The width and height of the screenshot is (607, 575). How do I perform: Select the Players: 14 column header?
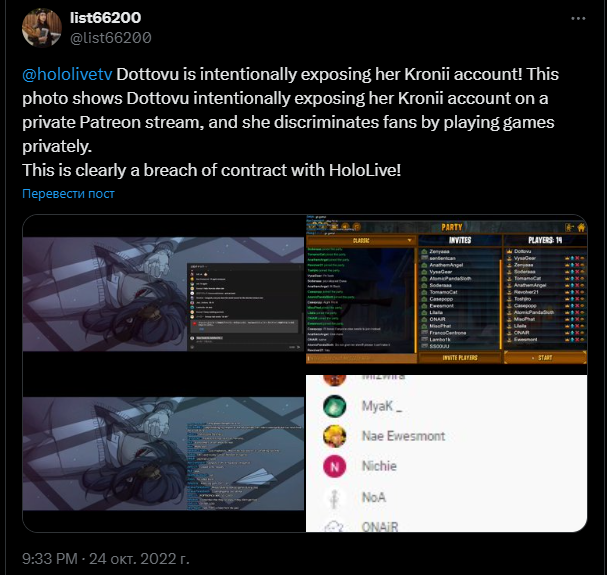pos(545,240)
